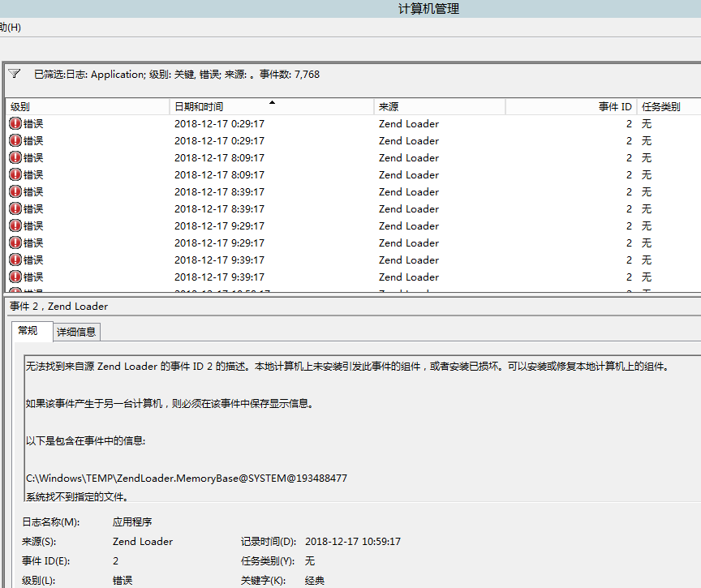Sort events by the 级别 column header

point(21,107)
